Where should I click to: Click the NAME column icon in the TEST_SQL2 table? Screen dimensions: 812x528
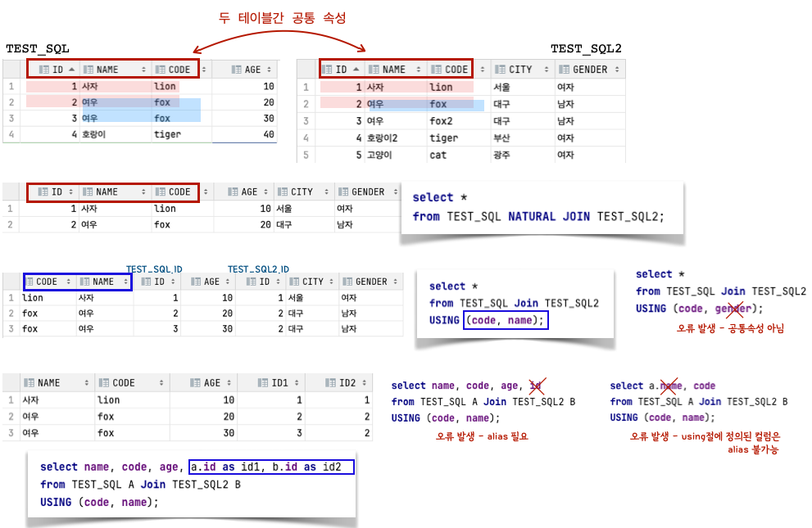pyautogui.click(x=374, y=70)
